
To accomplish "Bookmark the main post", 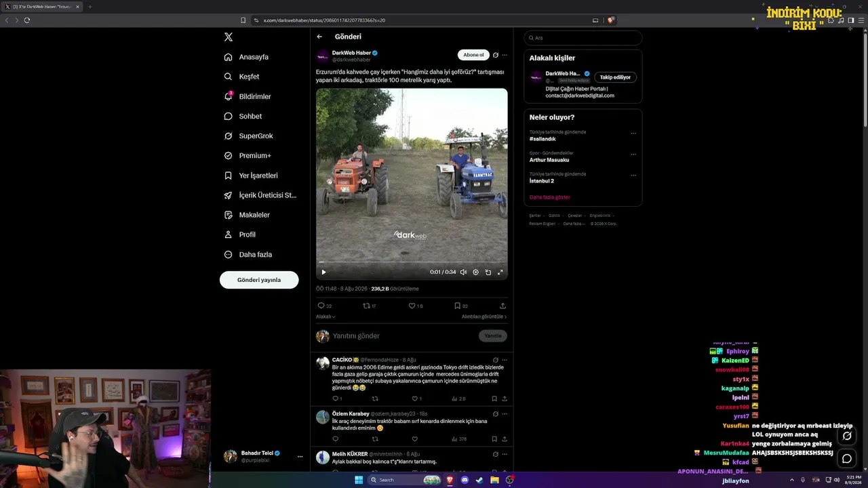I will [457, 306].
